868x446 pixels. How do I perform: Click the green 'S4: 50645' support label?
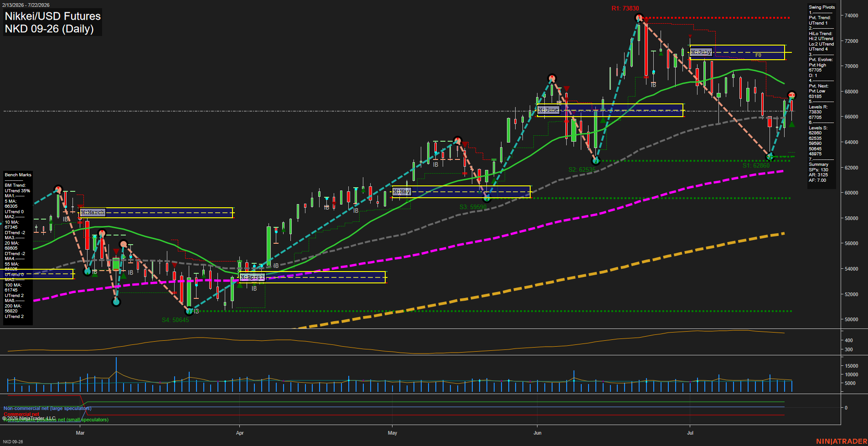[x=175, y=320]
